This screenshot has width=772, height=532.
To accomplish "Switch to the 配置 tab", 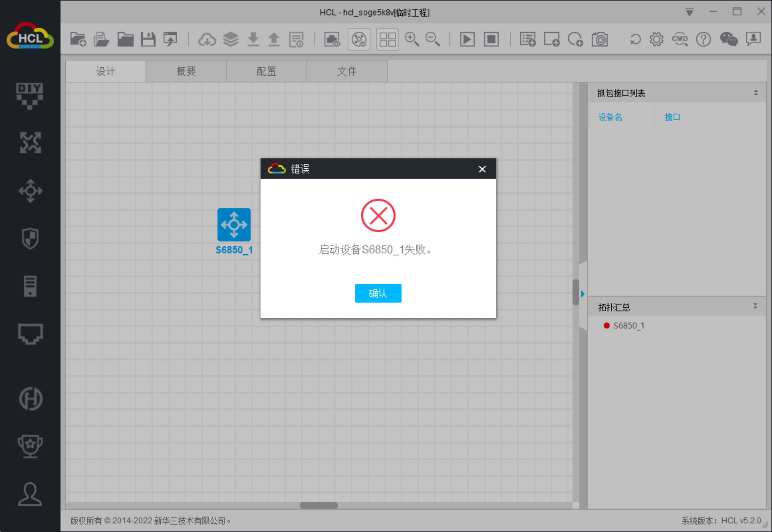I will (266, 71).
